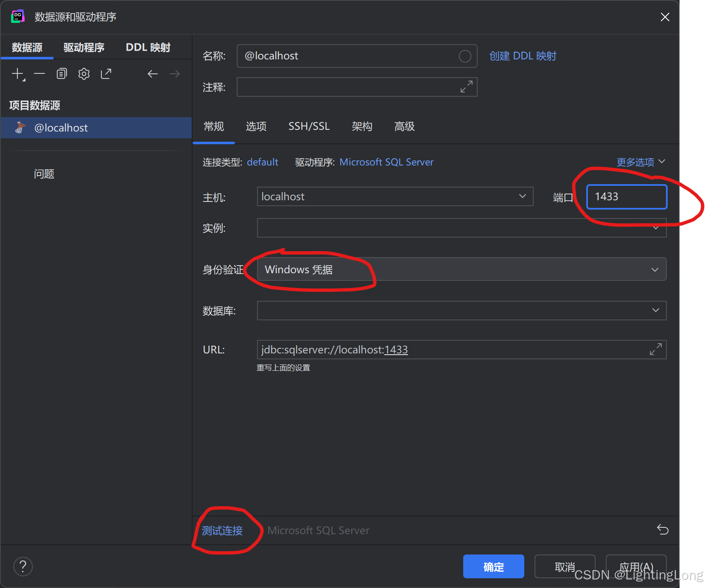Image resolution: width=705 pixels, height=588 pixels.
Task: Click into the 注释 comment field
Action: point(357,87)
